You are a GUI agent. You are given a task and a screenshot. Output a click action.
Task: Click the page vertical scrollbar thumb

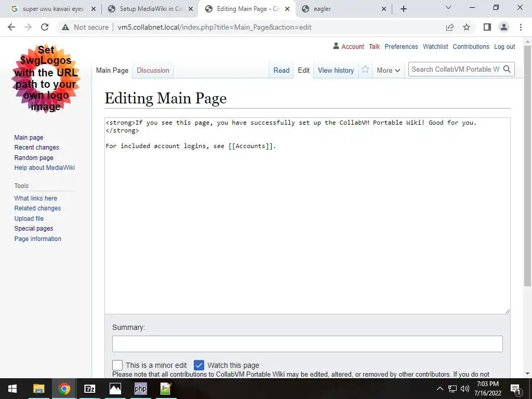click(527, 166)
